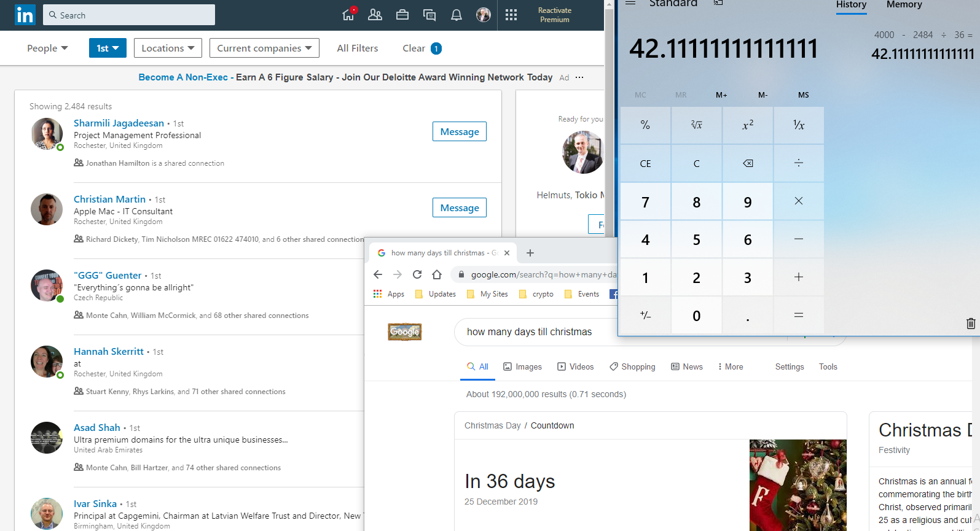980x531 pixels.
Task: Open Hannah Skerritt's profile photo
Action: tap(47, 362)
